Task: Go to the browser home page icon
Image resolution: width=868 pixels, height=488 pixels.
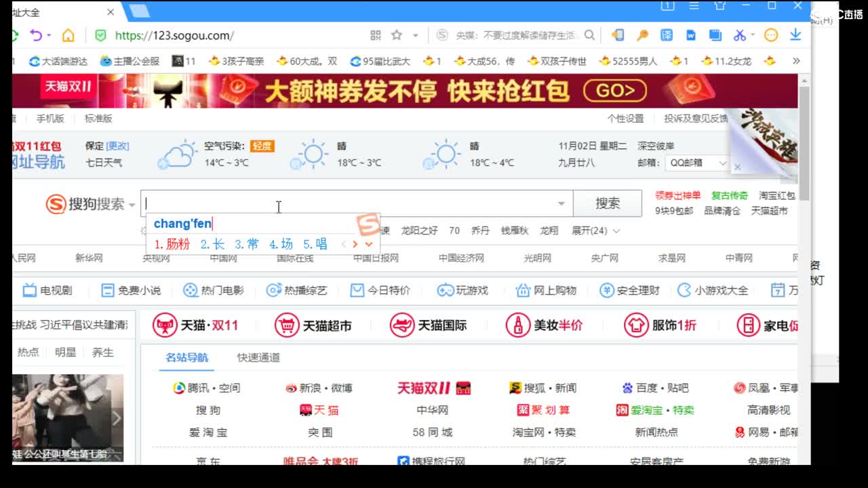Action: (68, 35)
